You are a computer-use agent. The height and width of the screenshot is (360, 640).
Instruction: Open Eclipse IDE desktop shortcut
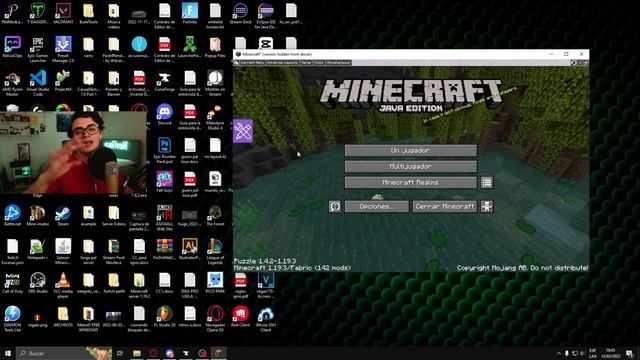[266, 16]
